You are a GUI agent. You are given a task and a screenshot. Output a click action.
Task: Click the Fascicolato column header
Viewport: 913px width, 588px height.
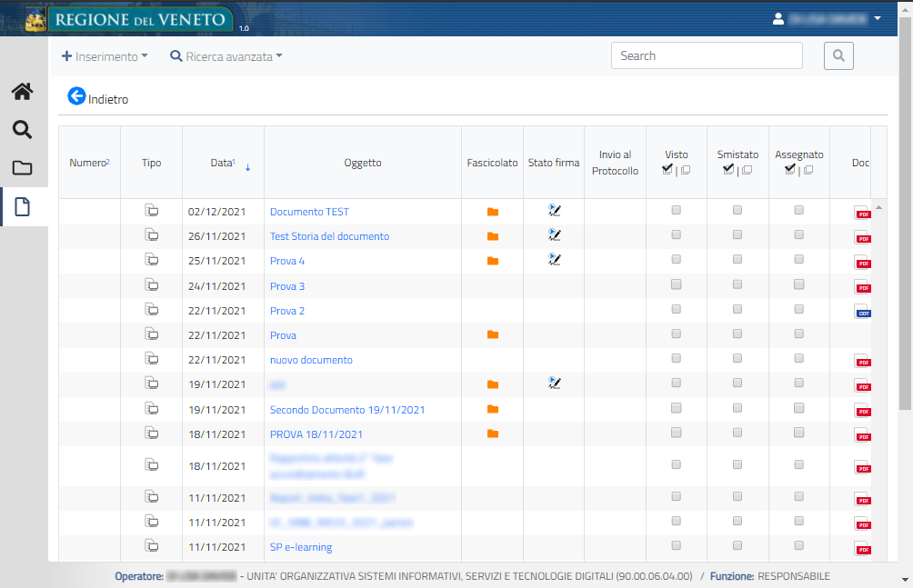coord(493,163)
